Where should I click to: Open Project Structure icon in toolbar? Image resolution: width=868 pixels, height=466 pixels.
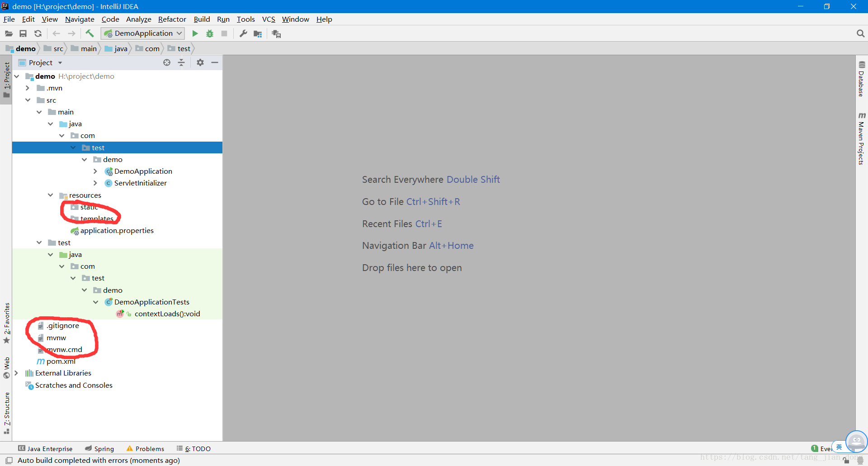pyautogui.click(x=258, y=33)
